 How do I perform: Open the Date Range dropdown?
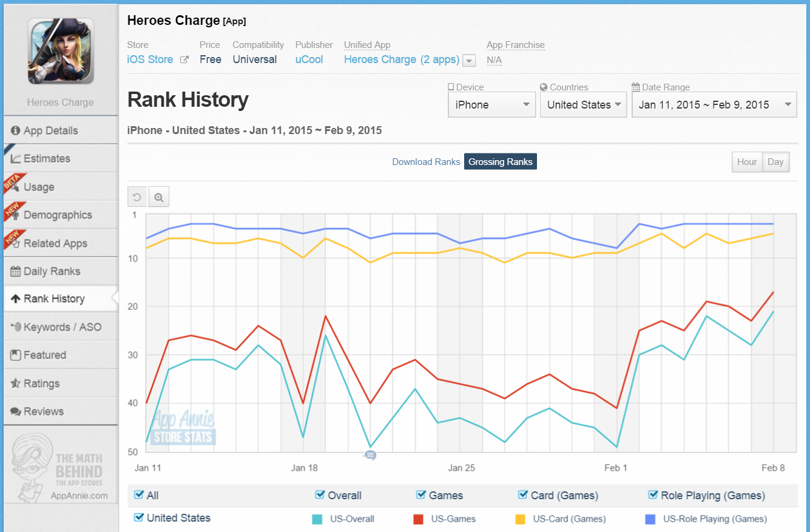click(714, 105)
